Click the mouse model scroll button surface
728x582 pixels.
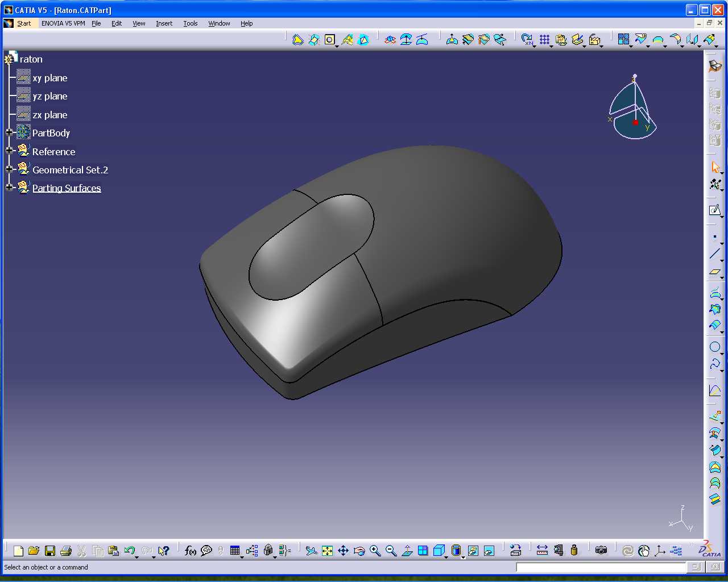311,247
